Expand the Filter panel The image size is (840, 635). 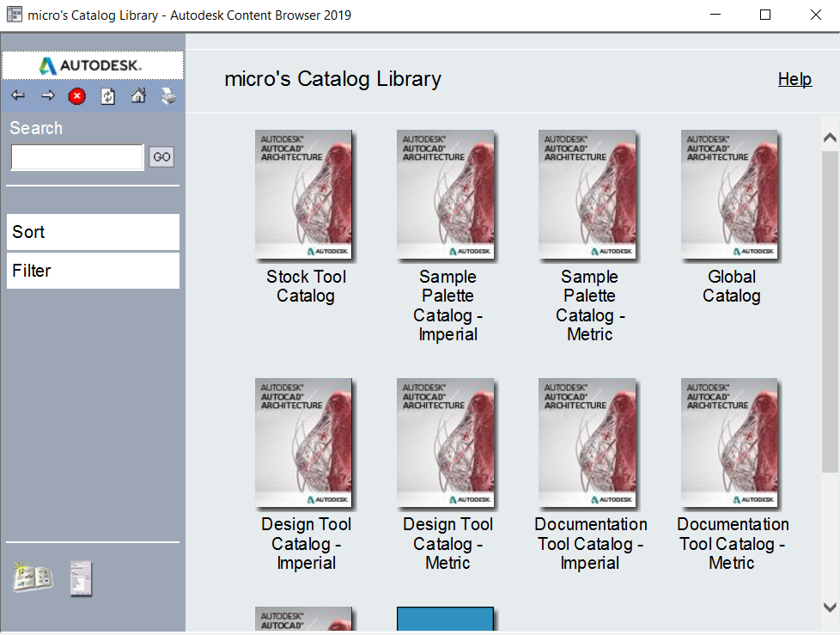94,271
